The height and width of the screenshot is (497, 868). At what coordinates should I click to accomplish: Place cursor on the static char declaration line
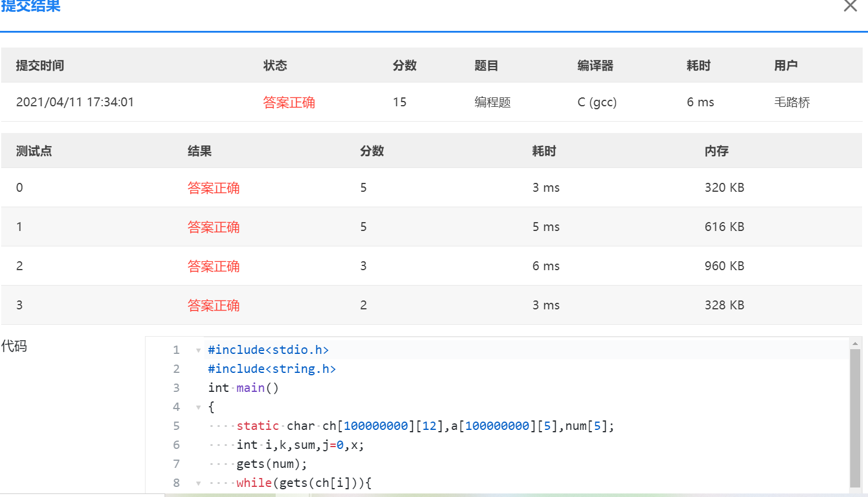tap(425, 426)
